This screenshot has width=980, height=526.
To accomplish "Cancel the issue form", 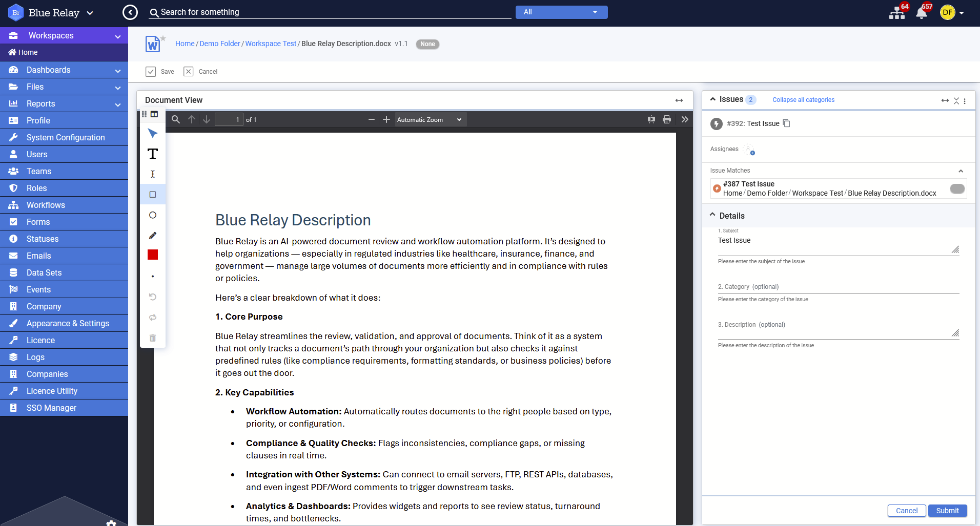I will click(x=907, y=511).
